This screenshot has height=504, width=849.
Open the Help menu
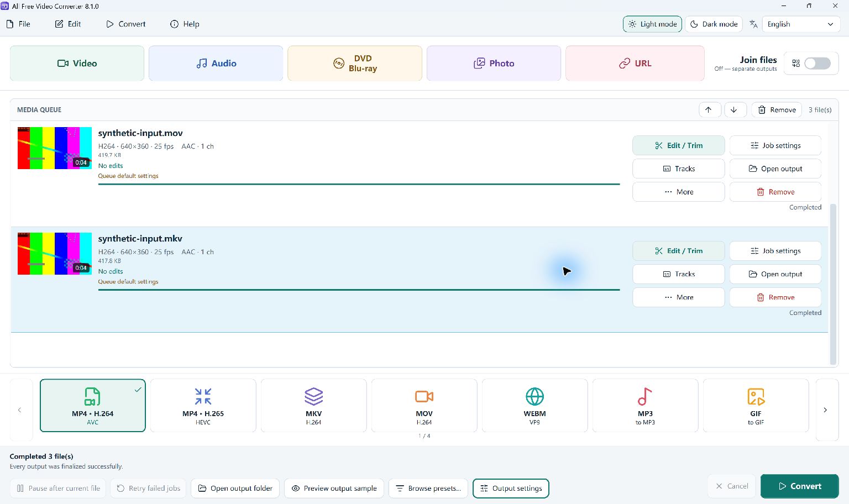click(185, 24)
